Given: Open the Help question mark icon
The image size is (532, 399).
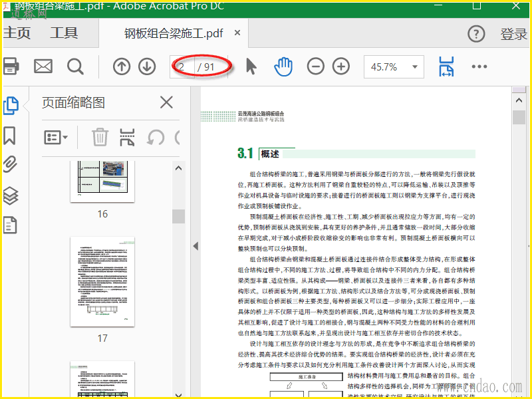Looking at the screenshot, I should pyautogui.click(x=476, y=34).
